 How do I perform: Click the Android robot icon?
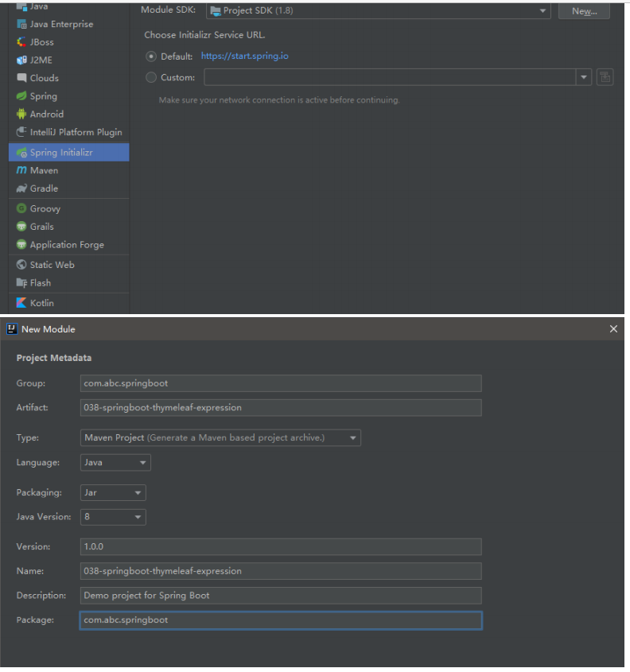[21, 114]
